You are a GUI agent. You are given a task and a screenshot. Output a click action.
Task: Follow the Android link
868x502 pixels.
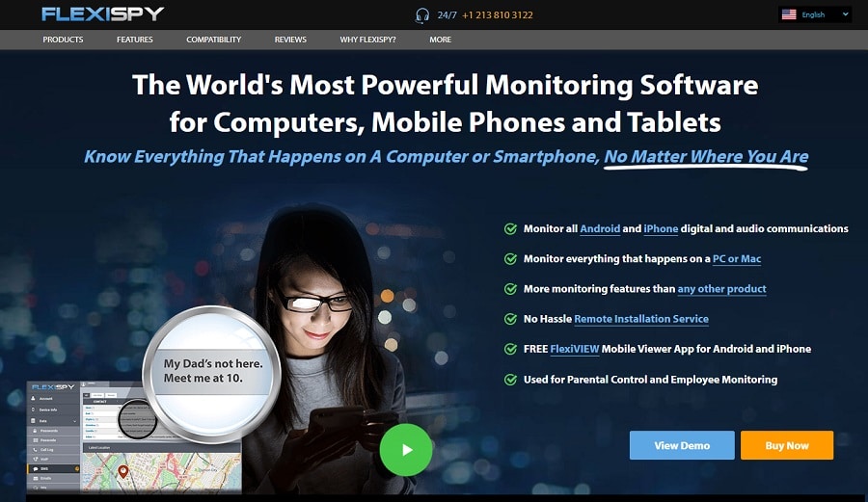600,229
